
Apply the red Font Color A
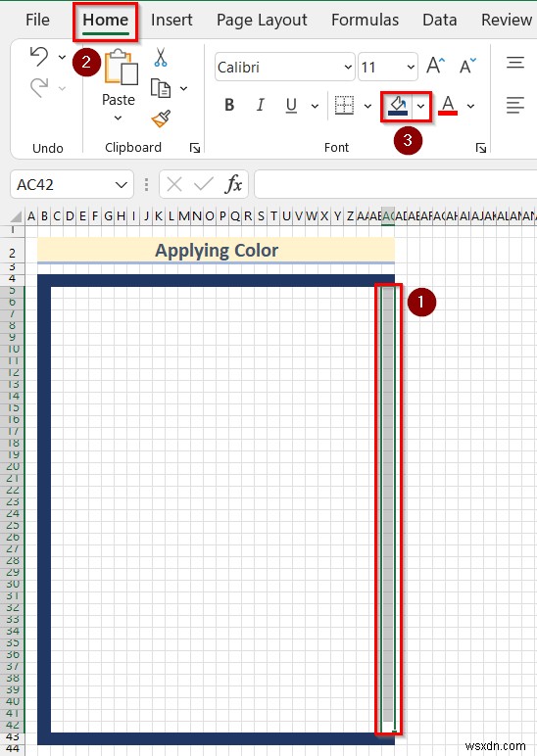(x=448, y=106)
